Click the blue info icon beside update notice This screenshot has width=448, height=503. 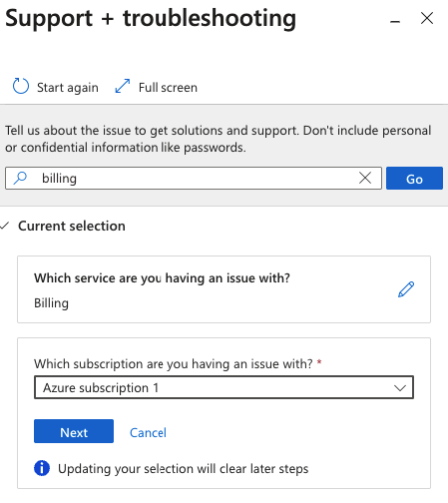point(42,468)
